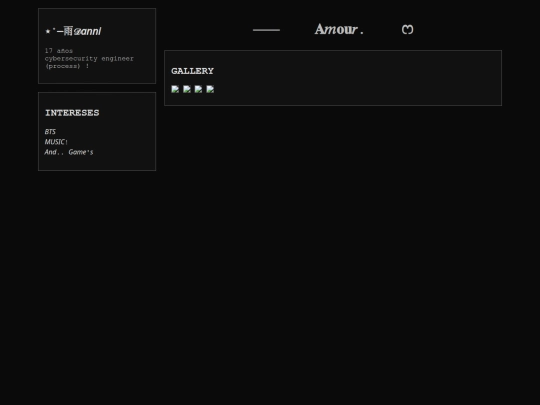Click the '(process) !' text

tap(67, 66)
